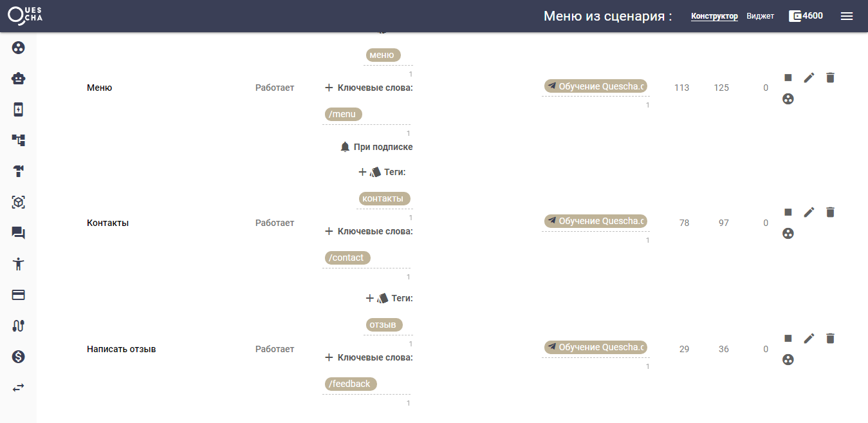
Task: Add tags to the Написать отзыв scenario
Action: (369, 298)
